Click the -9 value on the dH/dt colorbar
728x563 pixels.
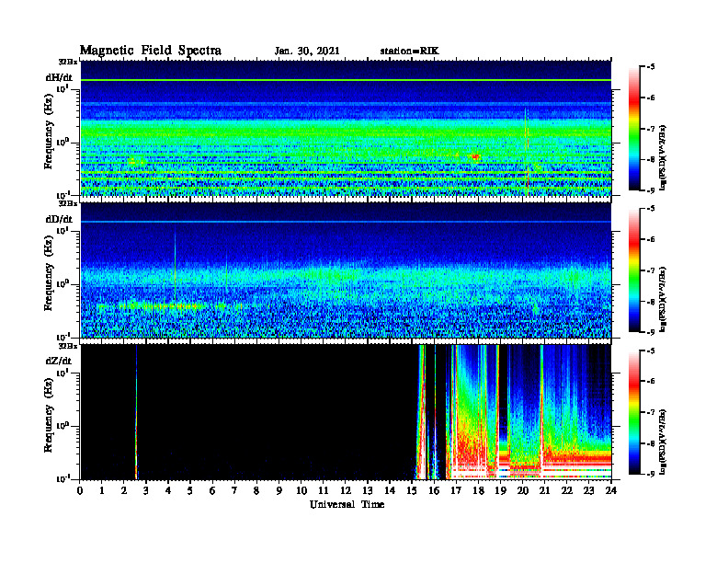(650, 190)
